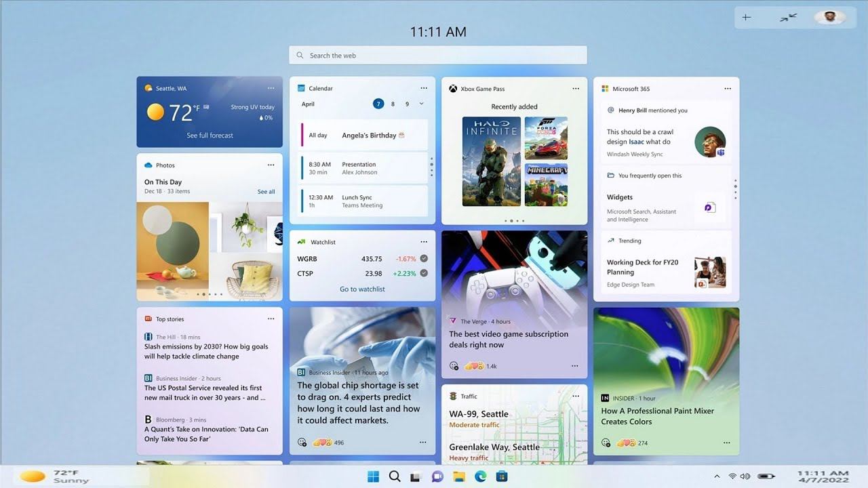
Task: Open Microsoft Store from the taskbar
Action: 502,476
